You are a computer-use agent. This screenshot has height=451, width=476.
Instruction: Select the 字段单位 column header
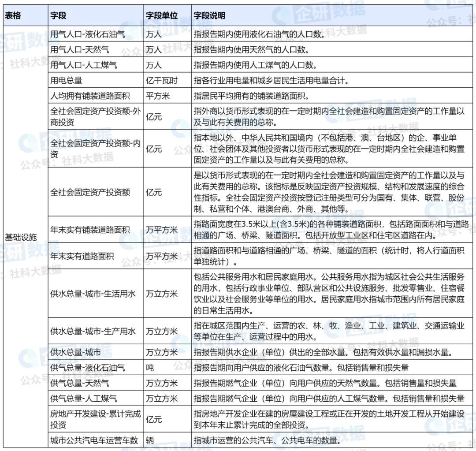[x=167, y=15]
